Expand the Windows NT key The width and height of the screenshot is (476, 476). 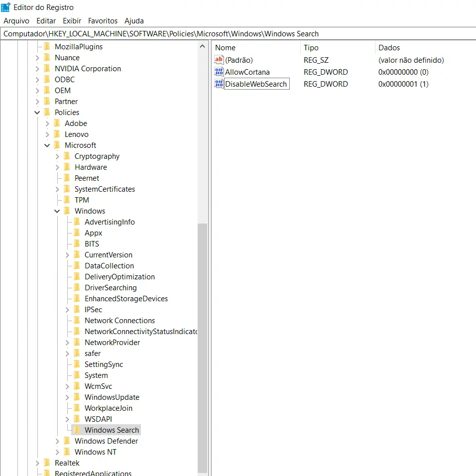click(x=57, y=452)
